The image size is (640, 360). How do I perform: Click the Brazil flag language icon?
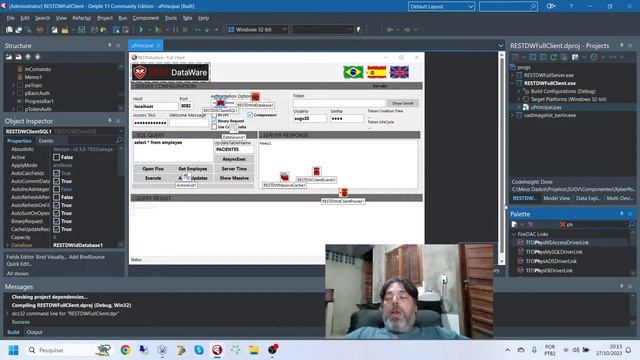click(x=353, y=72)
